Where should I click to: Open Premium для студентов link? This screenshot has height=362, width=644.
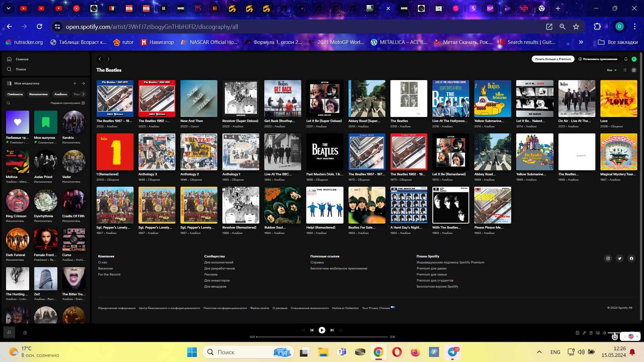435,281
